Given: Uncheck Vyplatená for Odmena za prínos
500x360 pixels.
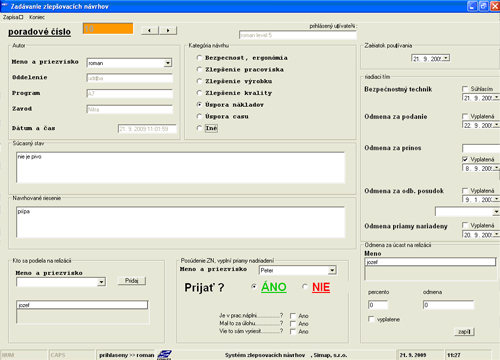Looking at the screenshot, I should click(465, 159).
